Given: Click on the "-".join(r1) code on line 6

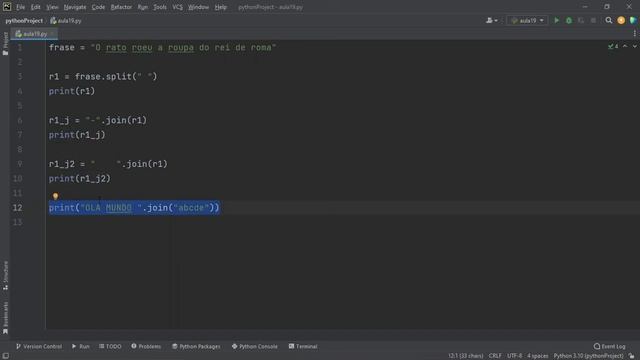Looking at the screenshot, I should tap(116, 120).
